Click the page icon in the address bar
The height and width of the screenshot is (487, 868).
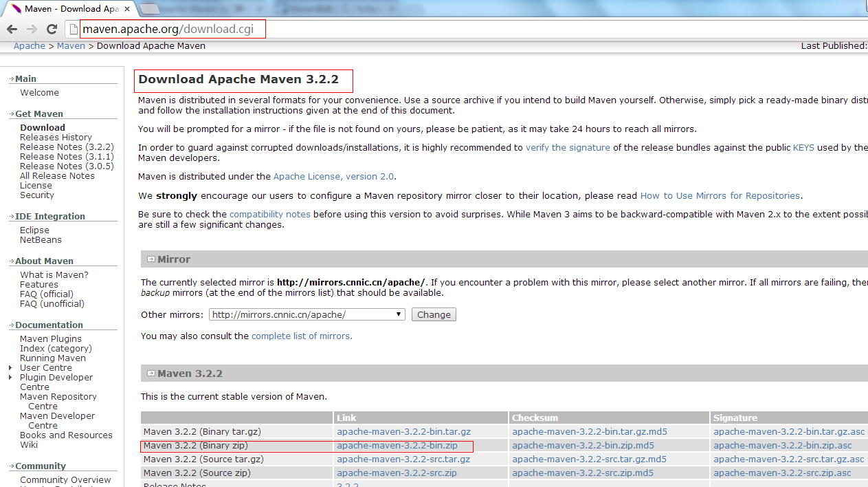point(74,29)
